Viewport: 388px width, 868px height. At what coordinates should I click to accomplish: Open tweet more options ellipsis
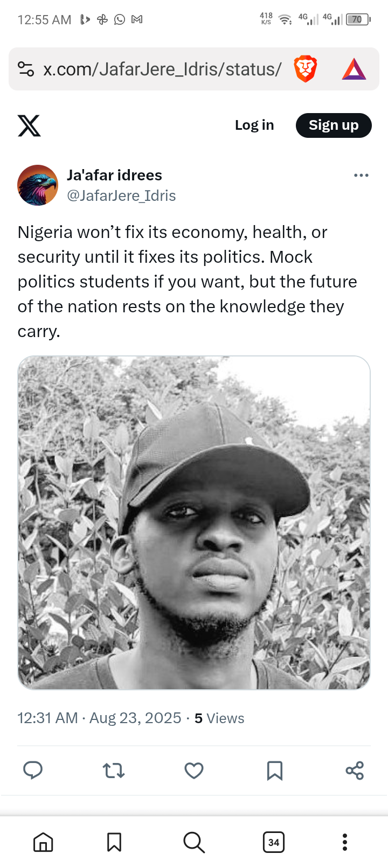pos(361,176)
